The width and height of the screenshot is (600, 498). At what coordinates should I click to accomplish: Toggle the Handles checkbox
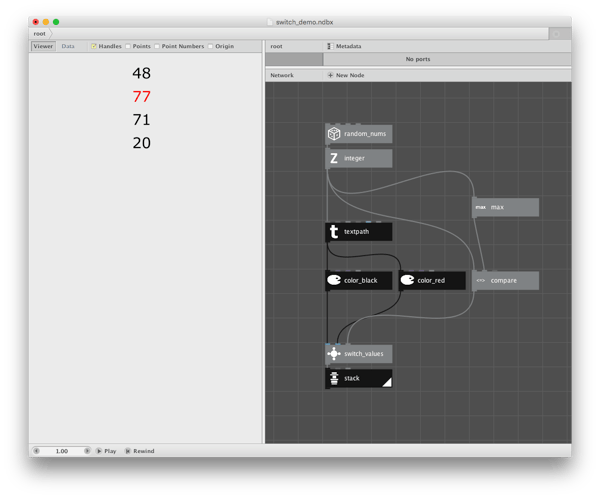tap(94, 46)
